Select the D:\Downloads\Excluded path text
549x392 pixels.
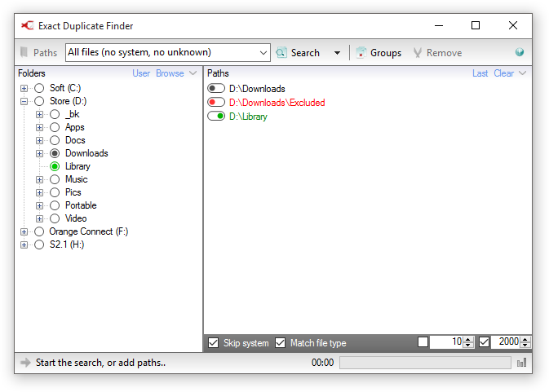tap(277, 103)
